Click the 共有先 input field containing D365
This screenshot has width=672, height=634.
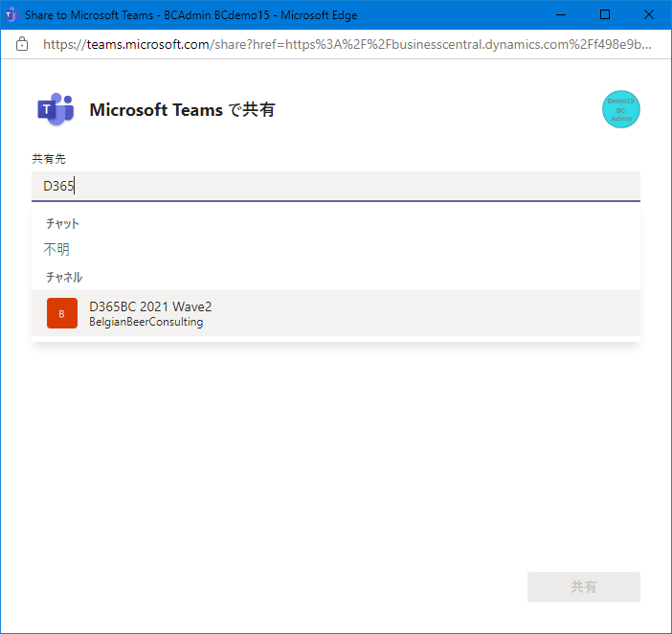(336, 186)
